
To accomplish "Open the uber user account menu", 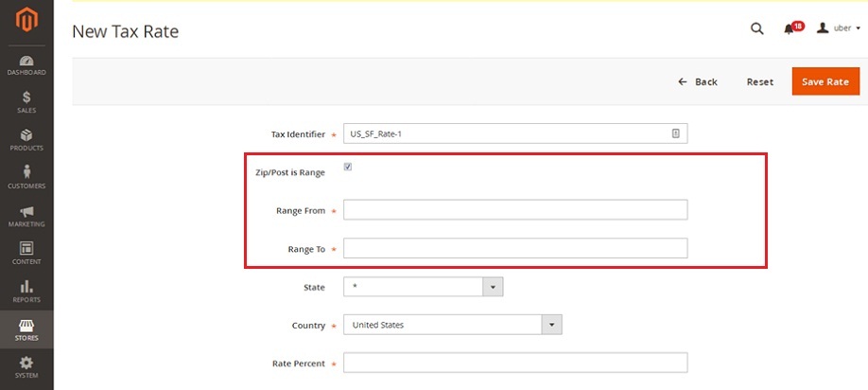I will [x=838, y=28].
